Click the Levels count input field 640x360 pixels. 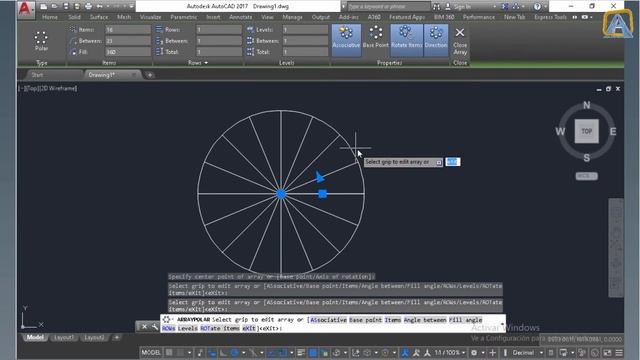point(305,30)
